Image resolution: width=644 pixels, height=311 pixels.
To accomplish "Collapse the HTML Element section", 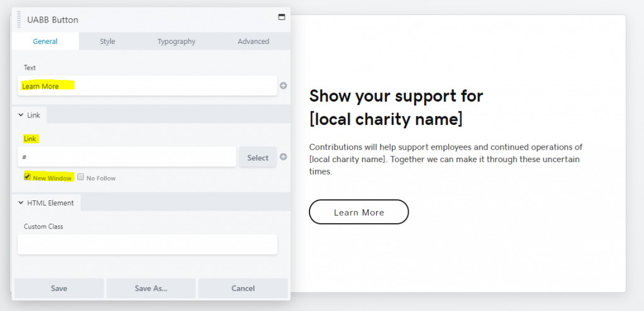I will 46,203.
